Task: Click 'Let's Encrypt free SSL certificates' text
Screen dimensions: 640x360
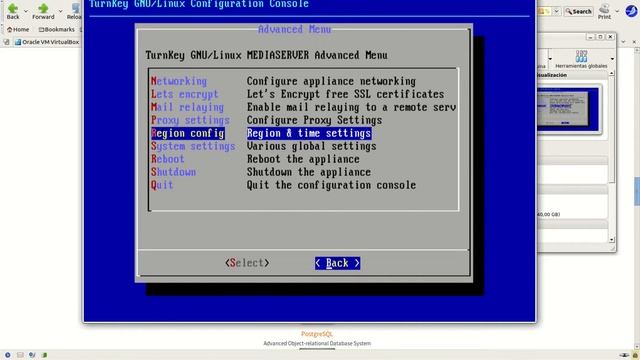Action: click(x=345, y=94)
